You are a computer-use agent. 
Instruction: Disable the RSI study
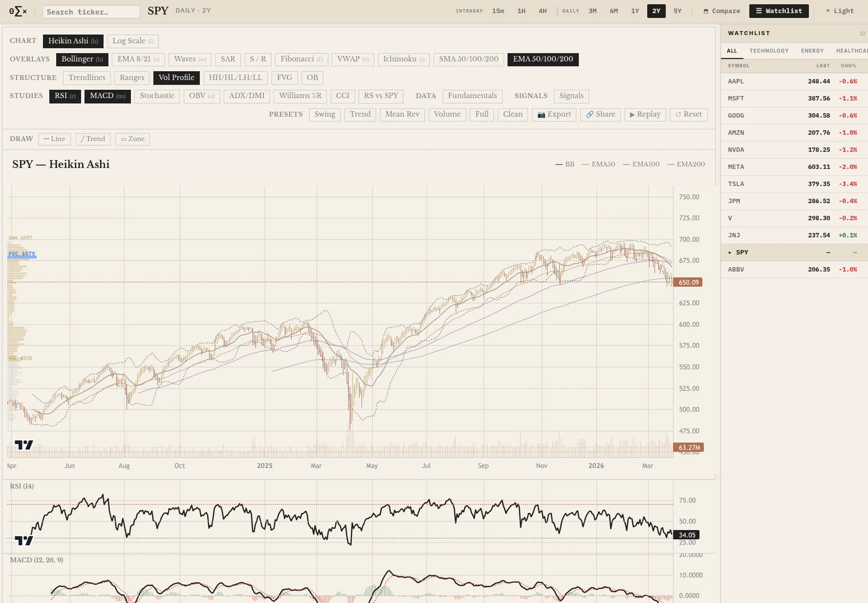tap(65, 96)
